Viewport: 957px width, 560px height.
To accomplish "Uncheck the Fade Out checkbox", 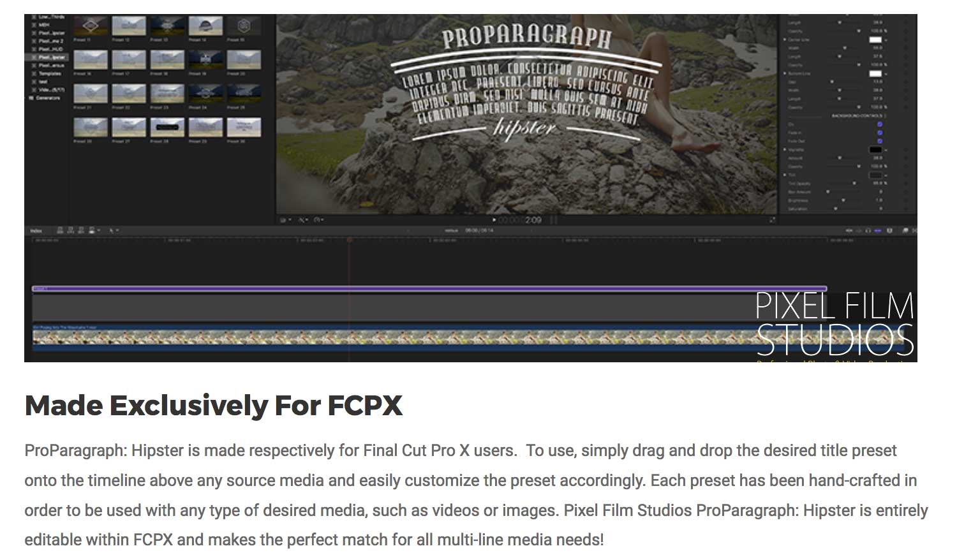I will point(880,141).
